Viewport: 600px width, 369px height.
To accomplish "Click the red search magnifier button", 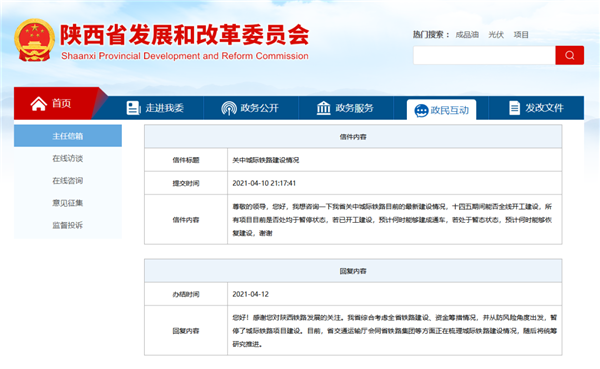I will pyautogui.click(x=569, y=55).
